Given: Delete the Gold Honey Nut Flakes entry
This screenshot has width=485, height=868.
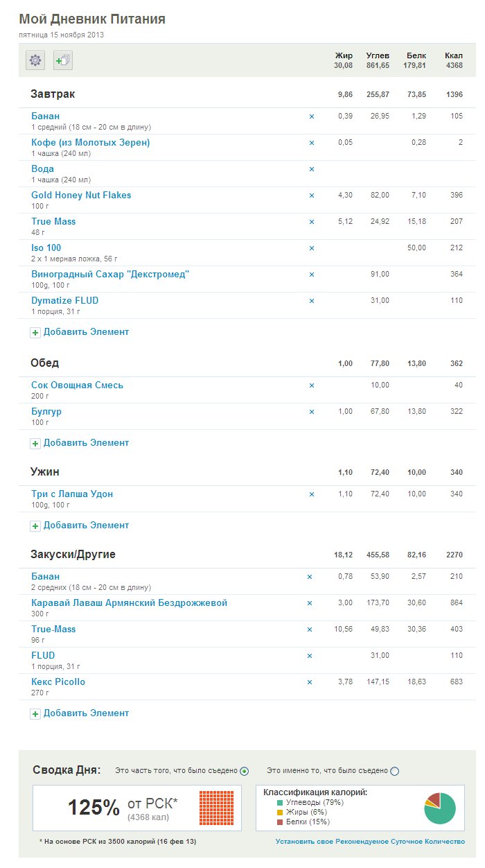Looking at the screenshot, I should (x=311, y=196).
